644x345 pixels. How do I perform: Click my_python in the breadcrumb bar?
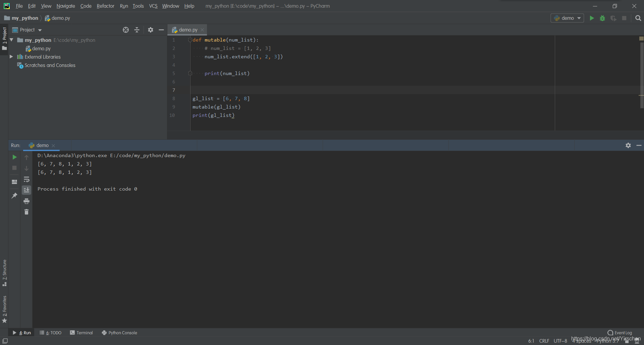click(x=21, y=18)
